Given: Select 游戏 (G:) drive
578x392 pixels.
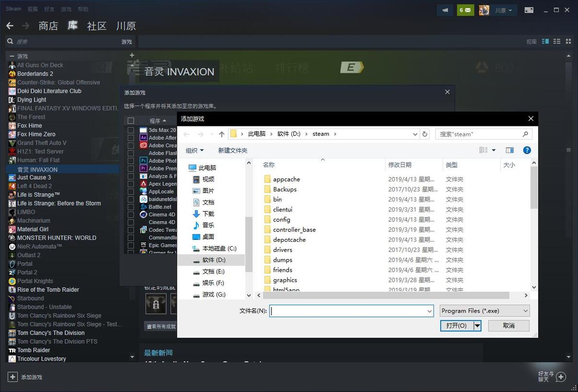Looking at the screenshot, I should (x=214, y=295).
